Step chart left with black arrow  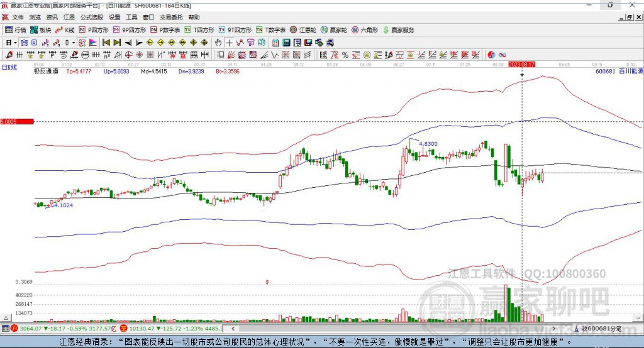[128, 43]
